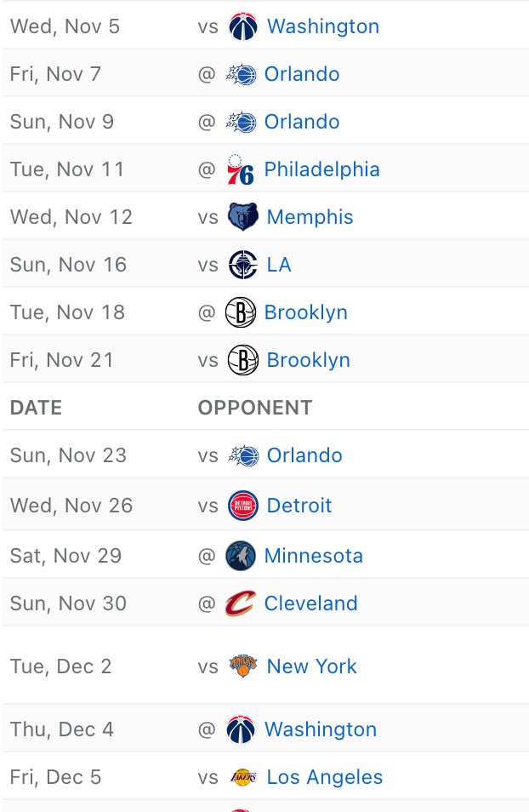
Task: Click Brooklyn Nets logo on Nov 18
Action: 241,312
